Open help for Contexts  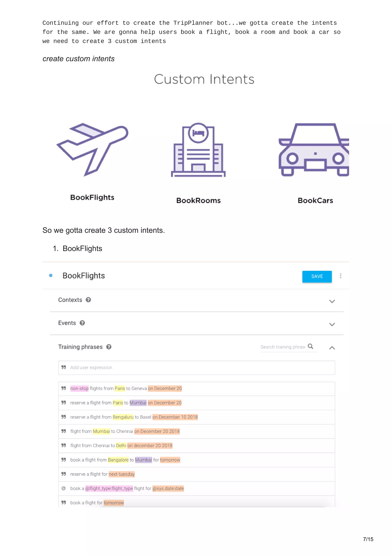point(88,300)
